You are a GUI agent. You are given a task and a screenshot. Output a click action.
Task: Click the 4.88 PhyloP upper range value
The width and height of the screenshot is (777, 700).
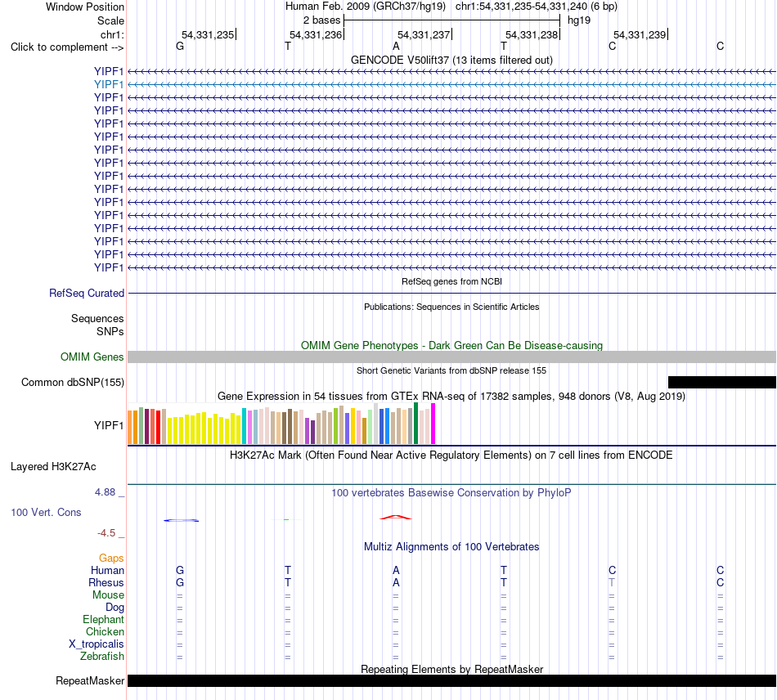pyautogui.click(x=105, y=492)
